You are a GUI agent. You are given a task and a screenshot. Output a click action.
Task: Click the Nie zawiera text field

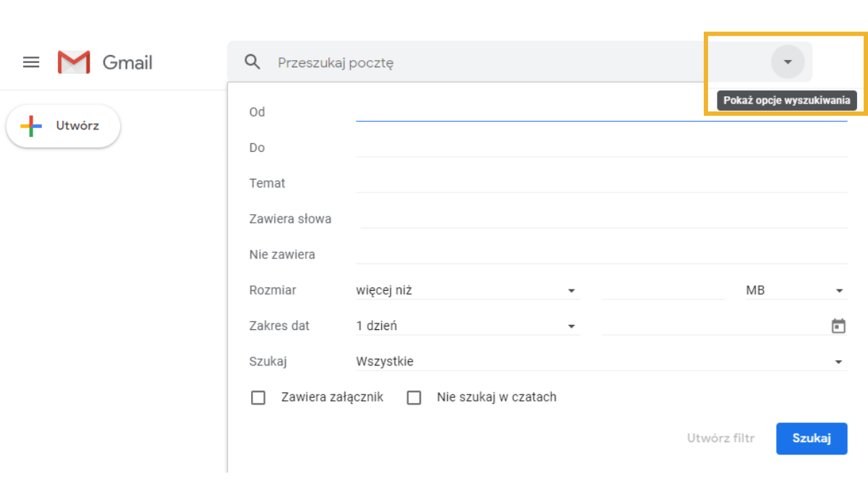[x=600, y=255]
